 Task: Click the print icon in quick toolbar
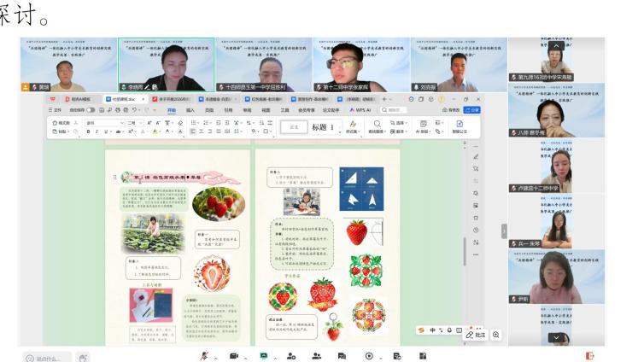(118, 110)
